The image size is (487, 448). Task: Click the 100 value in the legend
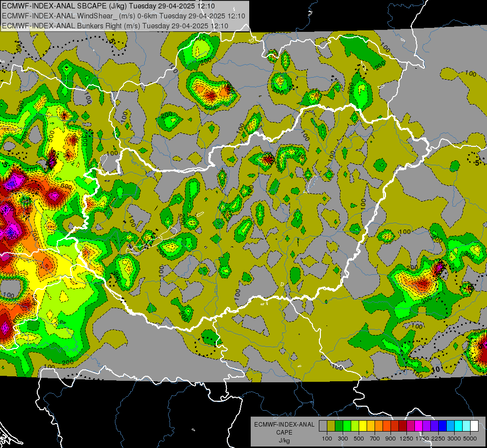point(327,439)
